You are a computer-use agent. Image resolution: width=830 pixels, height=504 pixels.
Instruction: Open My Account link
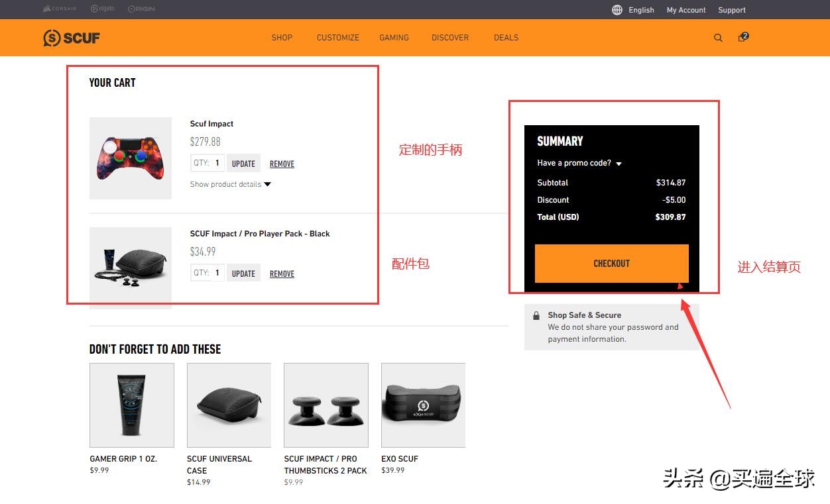[x=686, y=10]
